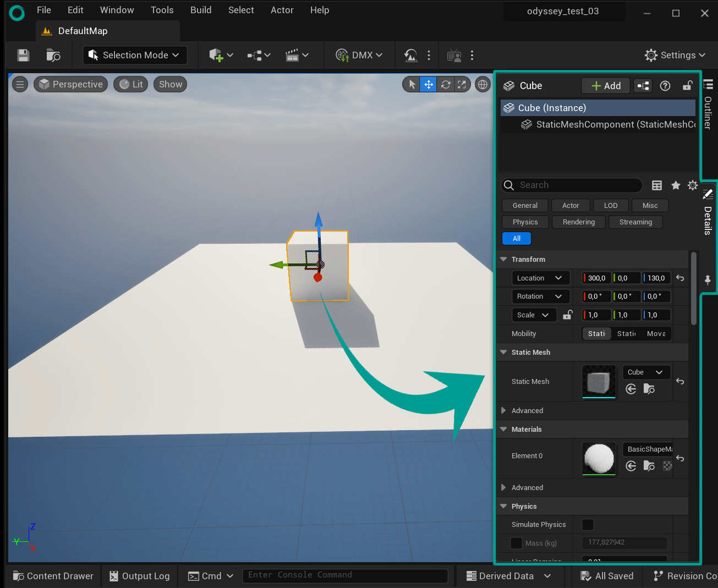Switch to the Outliner side tab
718x588 pixels.
point(708,105)
